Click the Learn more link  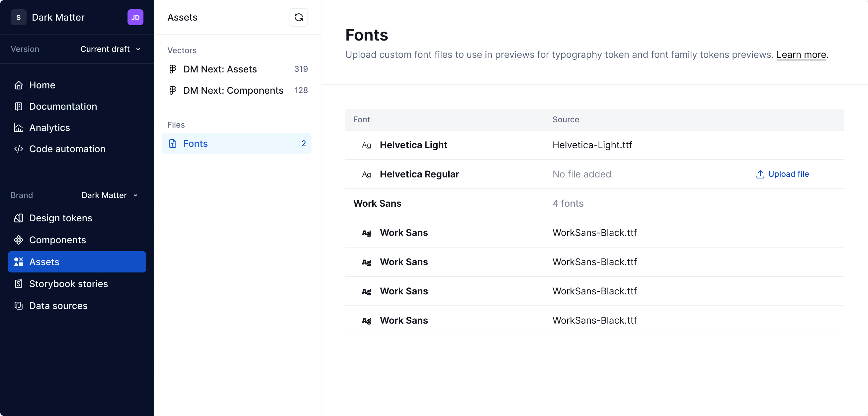click(x=801, y=54)
